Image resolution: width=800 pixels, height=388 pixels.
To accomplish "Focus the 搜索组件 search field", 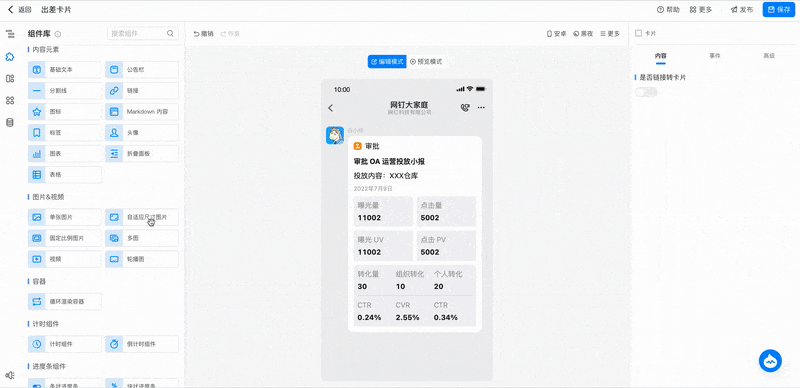I will click(143, 34).
